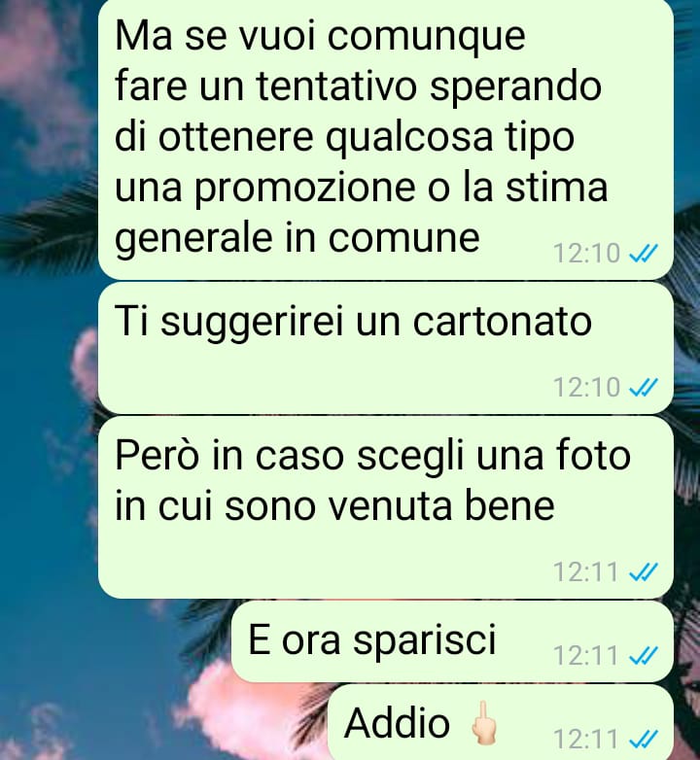This screenshot has height=760, width=700.
Task: Tap the word 'cartonato' in the second bubble
Action: tap(503, 322)
